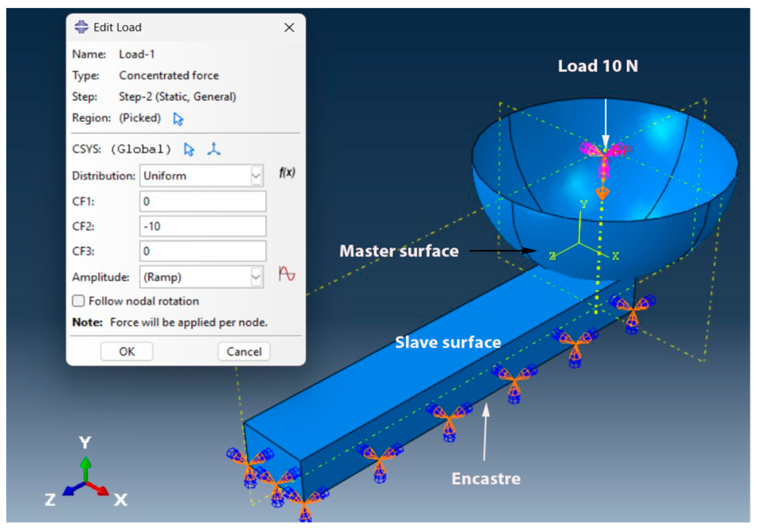Expand the Amplitude dropdown

tap(256, 277)
